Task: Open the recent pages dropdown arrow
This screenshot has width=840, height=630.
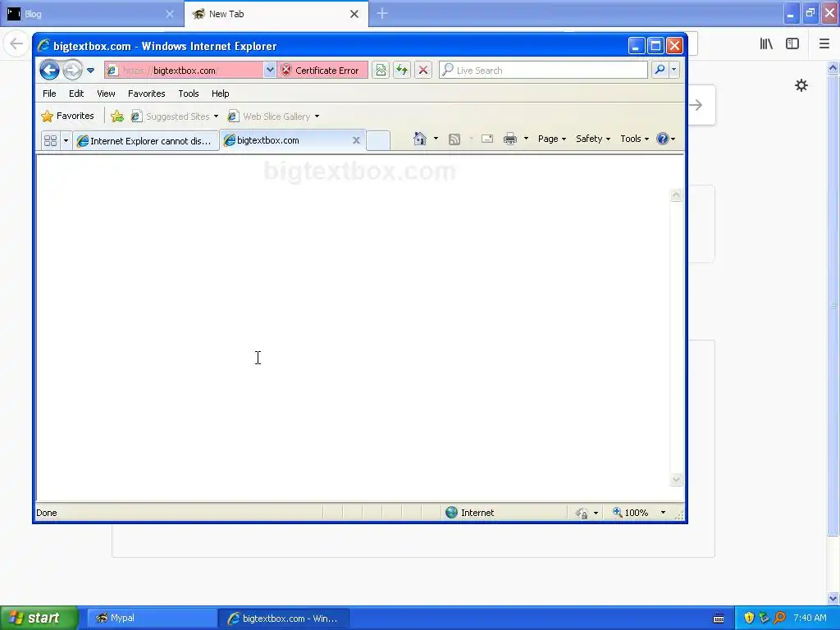Action: (x=90, y=71)
